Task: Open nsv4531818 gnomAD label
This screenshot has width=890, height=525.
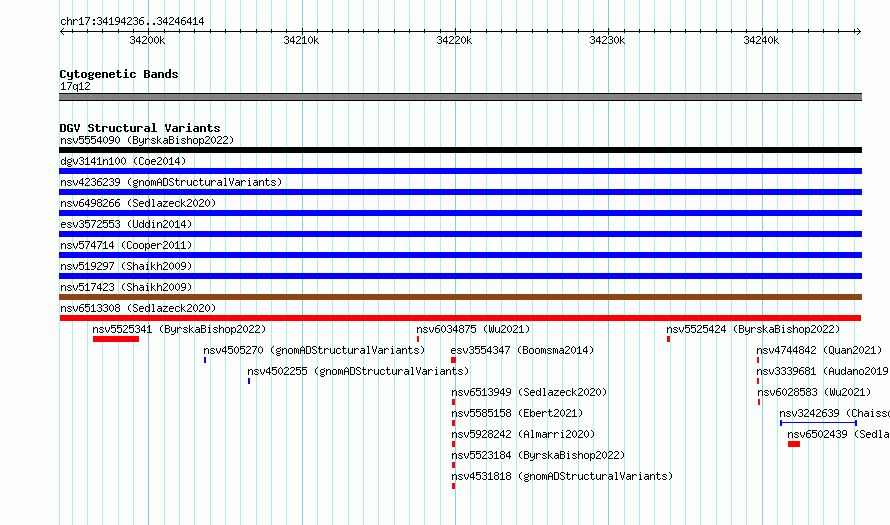Action: pyautogui.click(x=562, y=476)
